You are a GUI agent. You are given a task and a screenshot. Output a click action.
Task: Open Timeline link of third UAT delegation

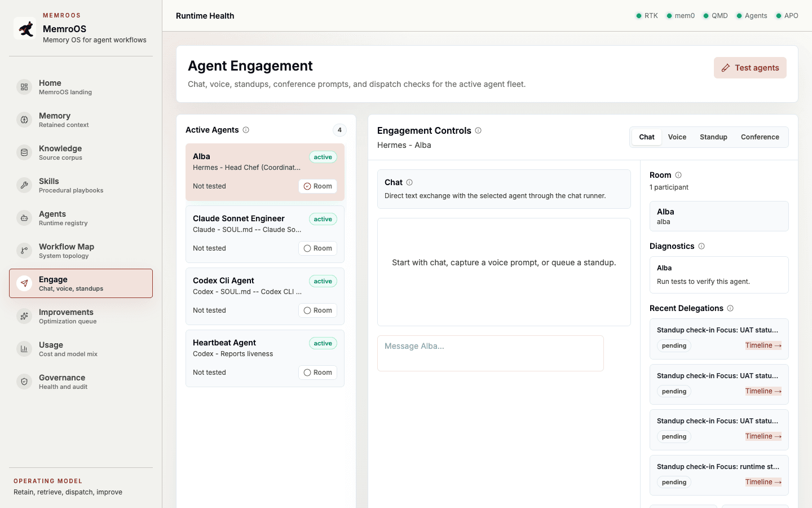763,436
